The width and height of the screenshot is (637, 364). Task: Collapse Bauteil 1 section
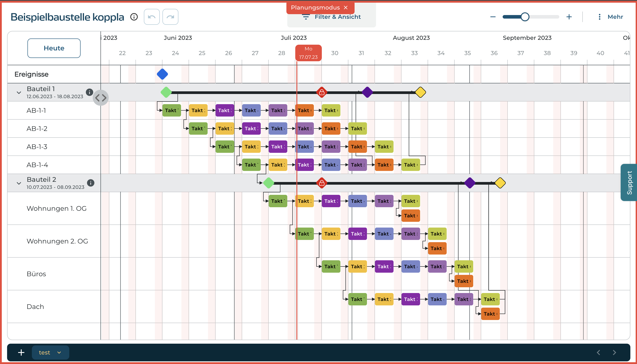pos(19,92)
